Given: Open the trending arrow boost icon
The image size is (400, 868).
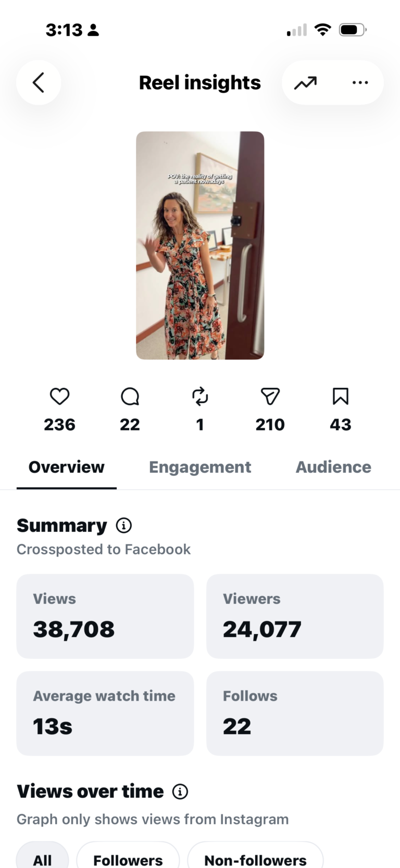Looking at the screenshot, I should point(305,83).
